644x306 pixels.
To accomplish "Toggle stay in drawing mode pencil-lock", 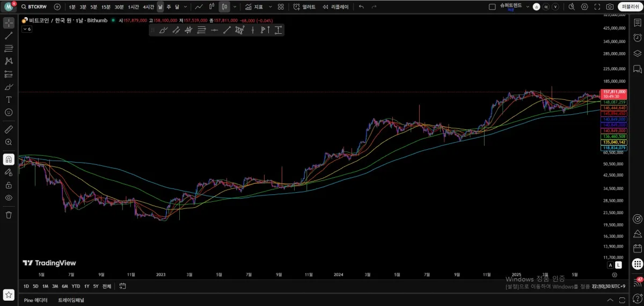I will [x=9, y=172].
